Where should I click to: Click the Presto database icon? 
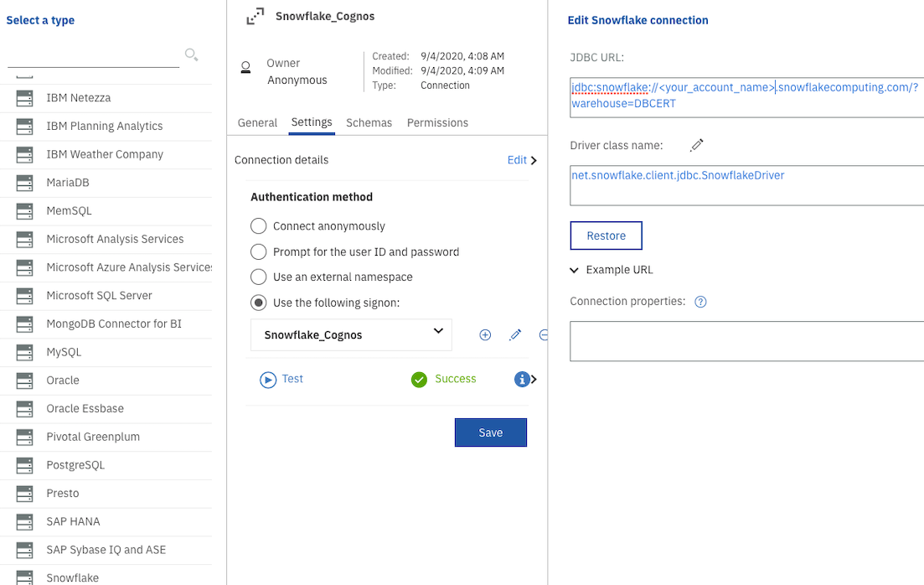(x=25, y=494)
